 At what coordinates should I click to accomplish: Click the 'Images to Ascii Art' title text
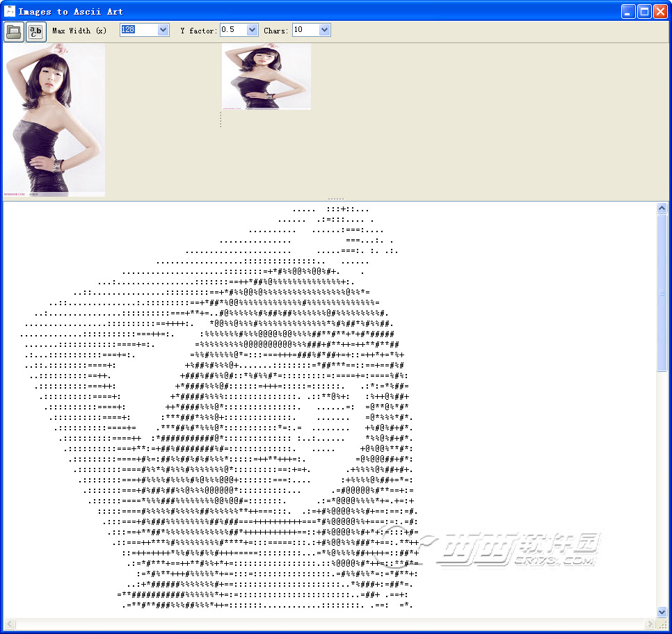tap(71, 12)
